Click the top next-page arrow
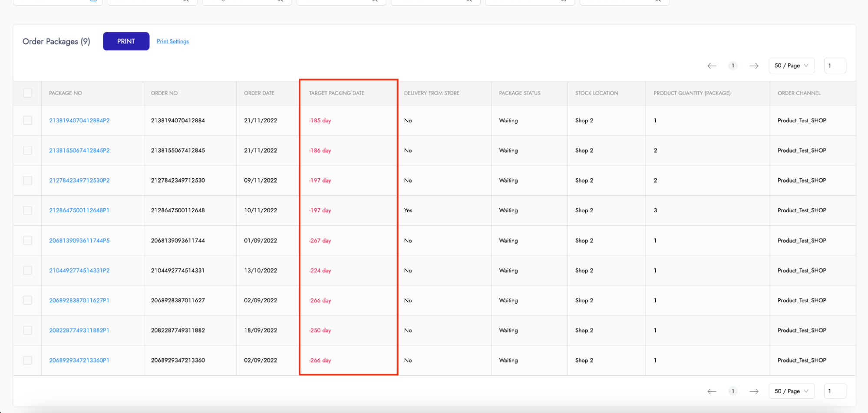The height and width of the screenshot is (413, 868). [754, 66]
